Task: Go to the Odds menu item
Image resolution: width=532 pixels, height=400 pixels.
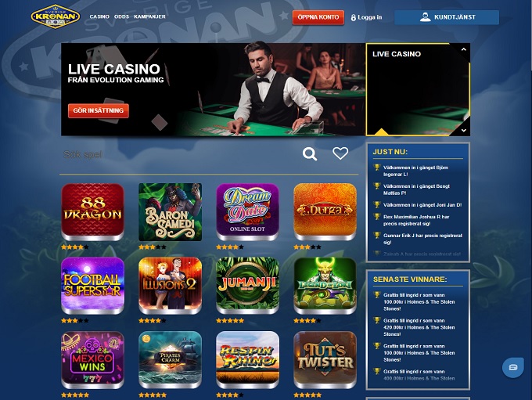Action: click(121, 16)
